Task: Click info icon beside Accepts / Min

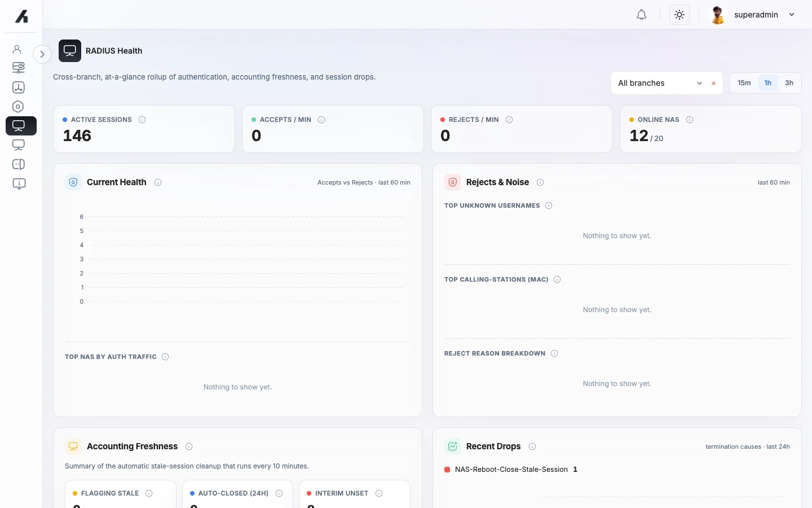Action: pyautogui.click(x=321, y=120)
